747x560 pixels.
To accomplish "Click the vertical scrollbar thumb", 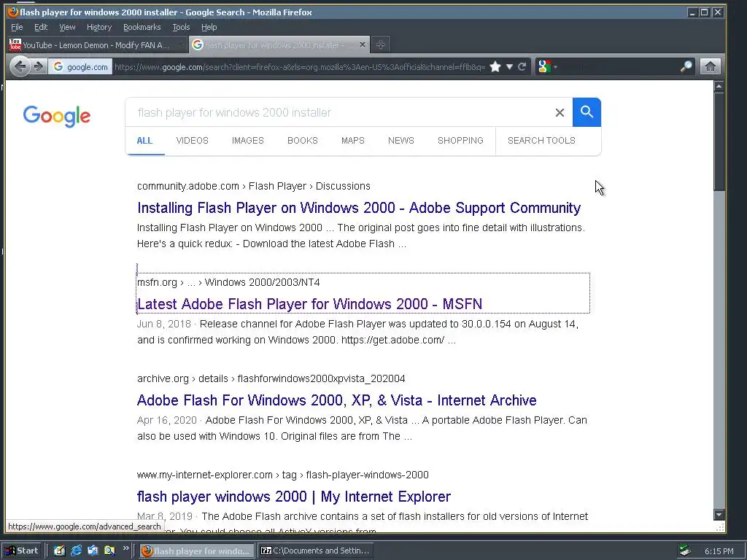I will point(719,141).
